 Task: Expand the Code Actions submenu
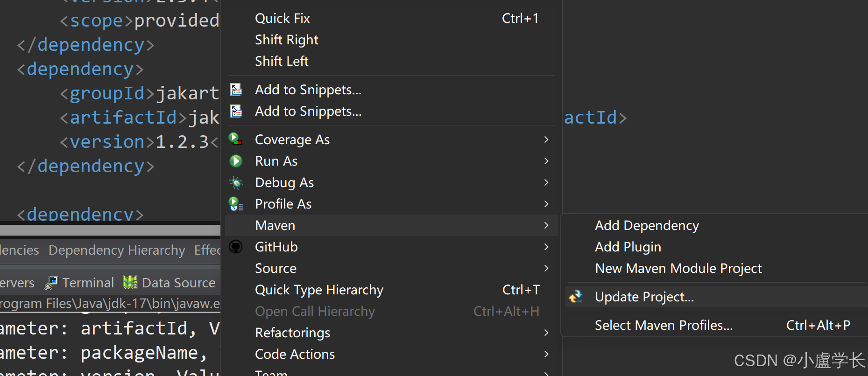[x=545, y=354]
